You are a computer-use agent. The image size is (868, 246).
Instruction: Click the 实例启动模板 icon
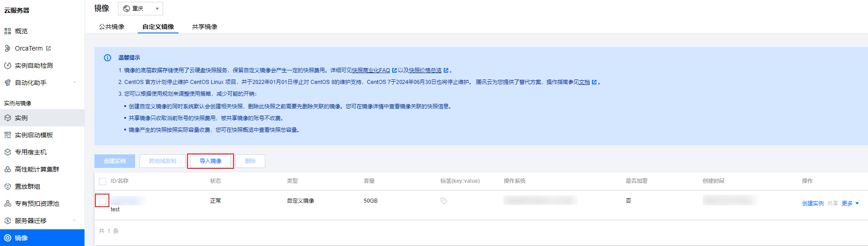tap(8, 135)
